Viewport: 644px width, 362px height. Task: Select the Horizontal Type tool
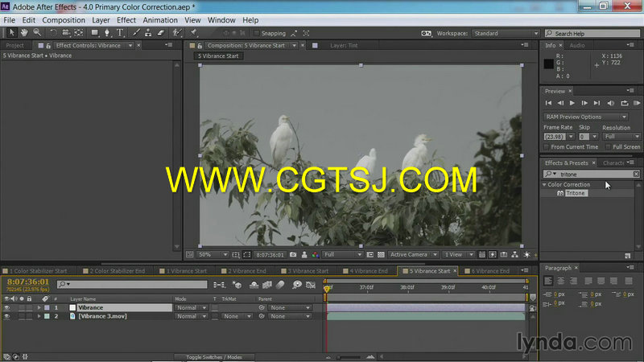pyautogui.click(x=120, y=33)
